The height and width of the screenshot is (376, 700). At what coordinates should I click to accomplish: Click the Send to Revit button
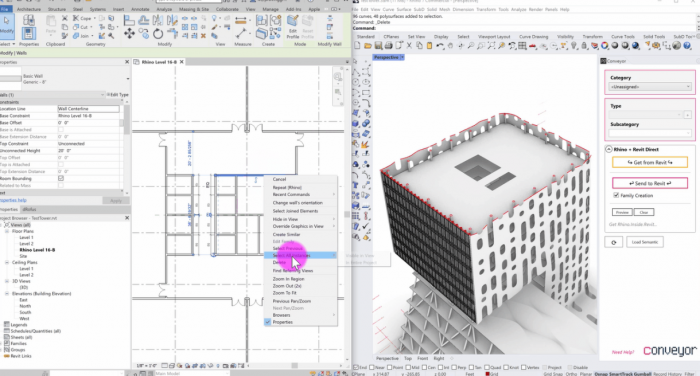[650, 183]
